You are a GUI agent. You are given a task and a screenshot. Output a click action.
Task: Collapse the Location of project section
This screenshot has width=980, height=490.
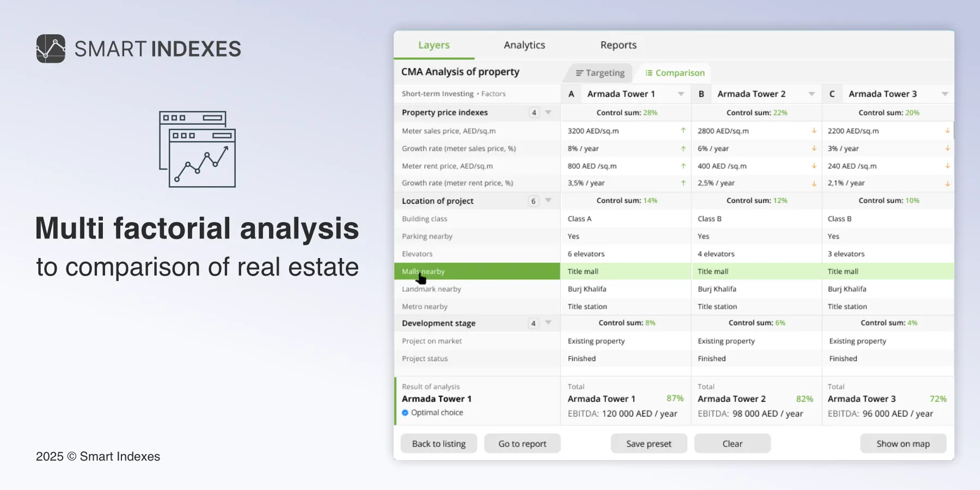pos(548,200)
